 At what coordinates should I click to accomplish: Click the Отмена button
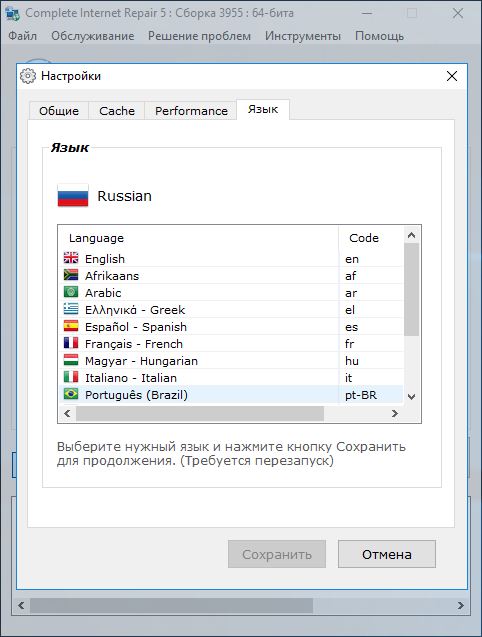click(x=386, y=554)
